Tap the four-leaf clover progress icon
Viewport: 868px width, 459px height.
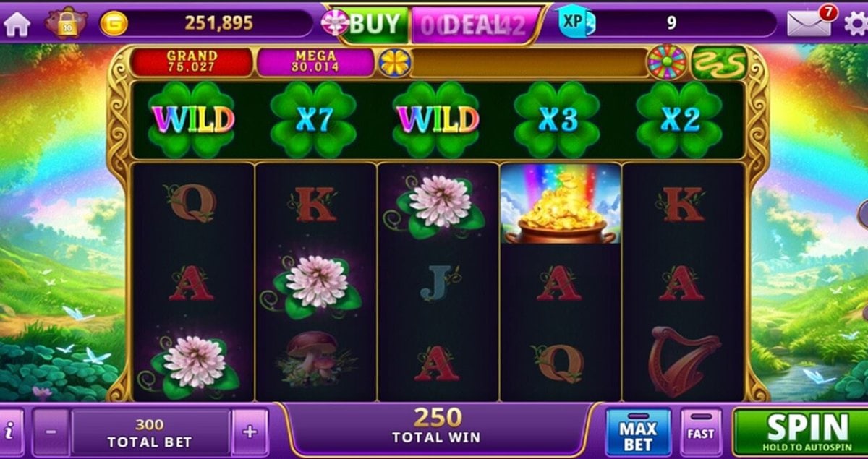click(395, 63)
